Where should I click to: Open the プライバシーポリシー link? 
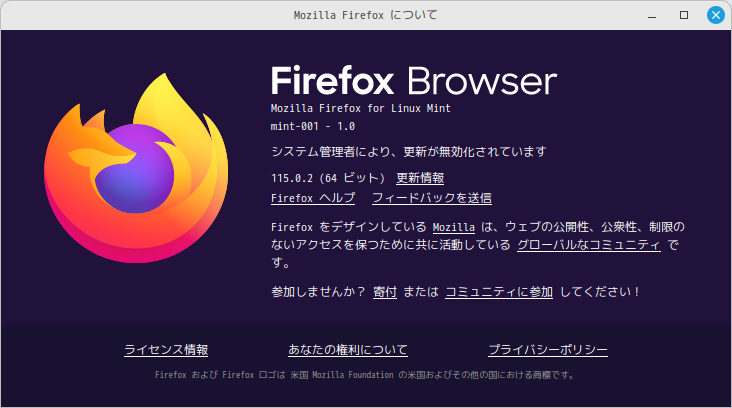click(x=548, y=350)
